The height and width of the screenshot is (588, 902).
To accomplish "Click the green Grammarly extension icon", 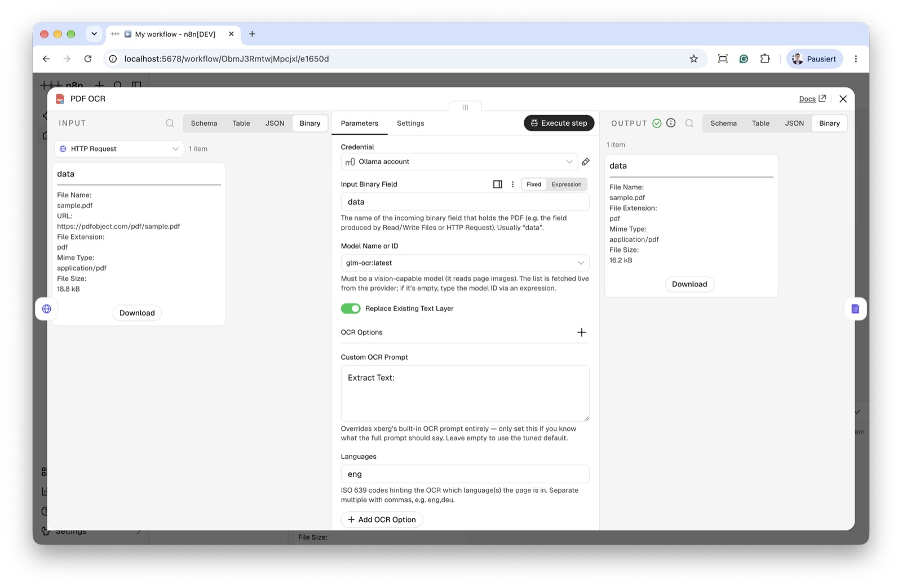I will 744,59.
